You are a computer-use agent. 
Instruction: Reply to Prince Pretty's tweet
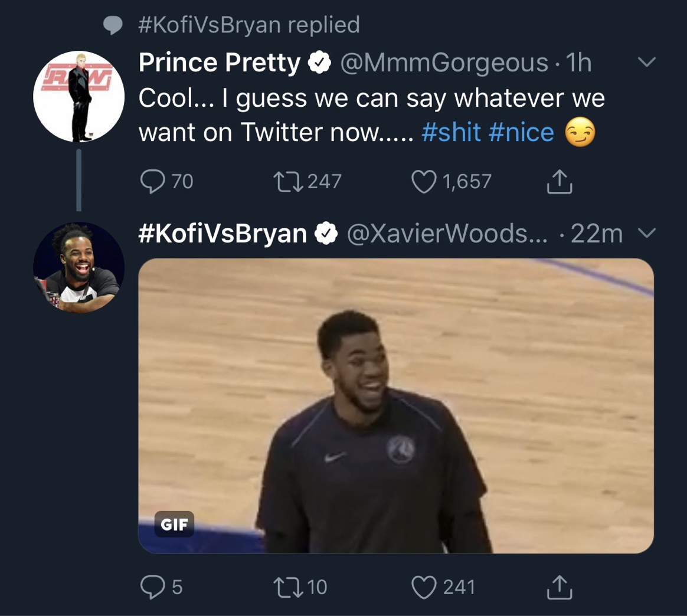coord(152,181)
